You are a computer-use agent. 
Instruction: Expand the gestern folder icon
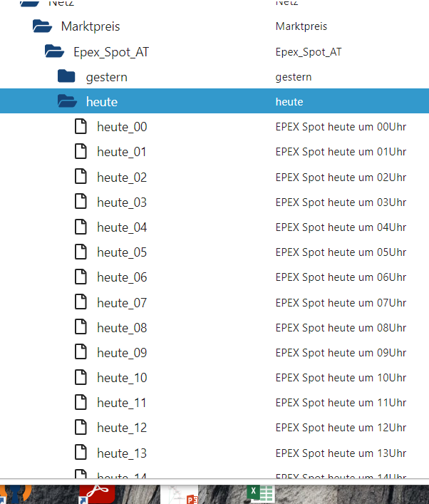pos(66,76)
